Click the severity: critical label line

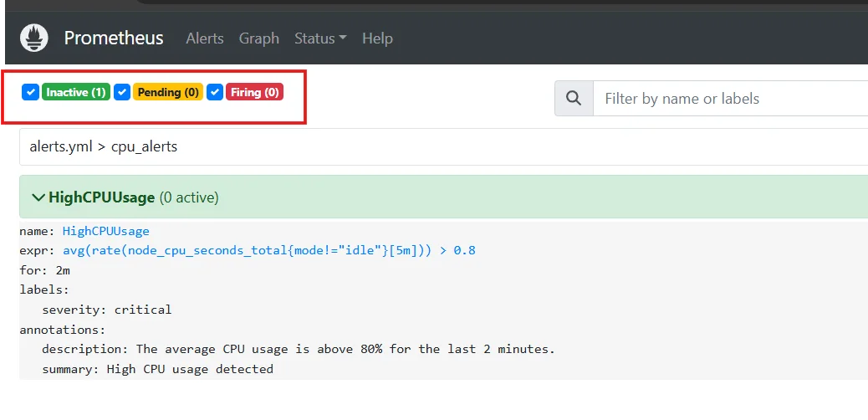coord(107,310)
